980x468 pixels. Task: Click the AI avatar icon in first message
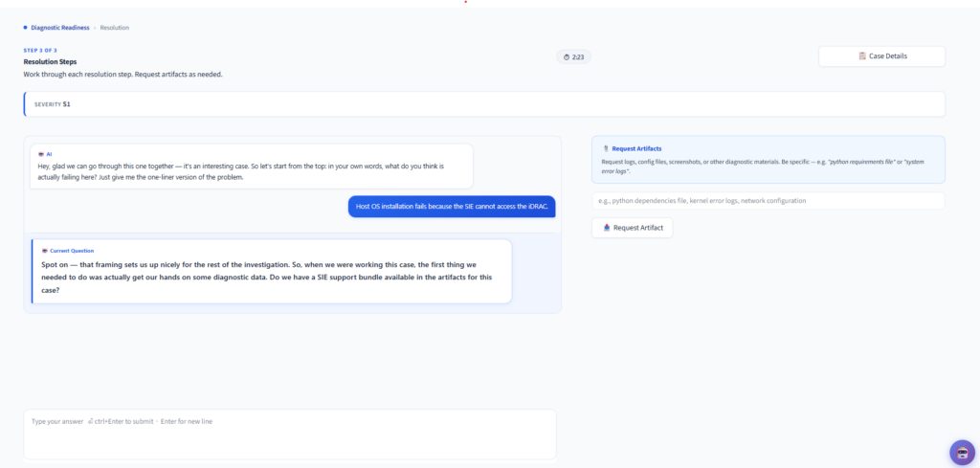41,154
